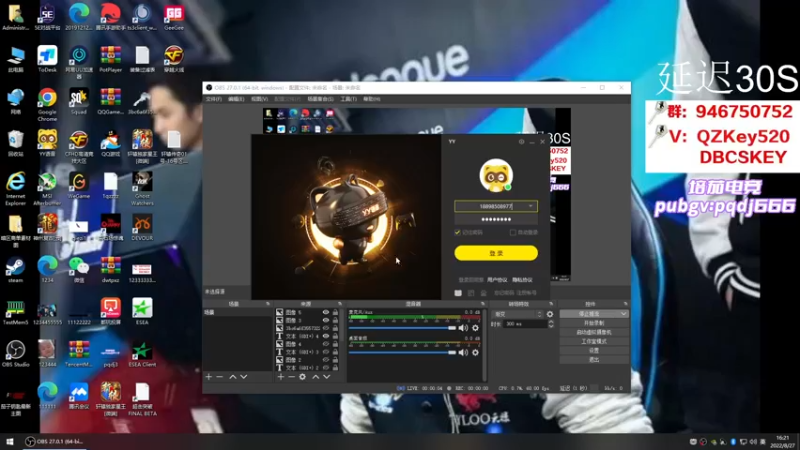This screenshot has width=800, height=450.
Task: Add a new scene with the plus icon in Scenes panel
Action: 209,377
